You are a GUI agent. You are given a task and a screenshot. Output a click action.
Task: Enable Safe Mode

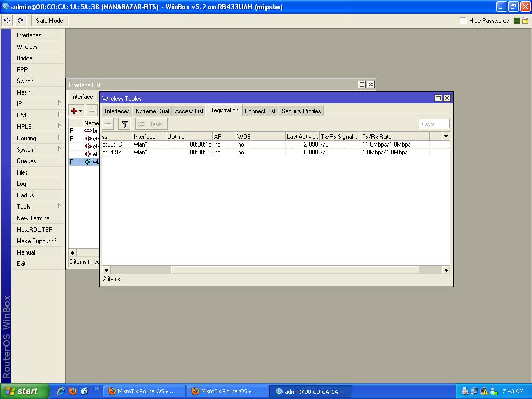point(49,21)
